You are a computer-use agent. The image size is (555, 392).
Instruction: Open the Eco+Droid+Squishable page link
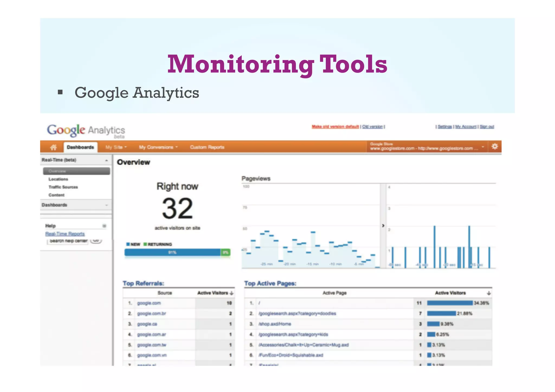tap(291, 355)
